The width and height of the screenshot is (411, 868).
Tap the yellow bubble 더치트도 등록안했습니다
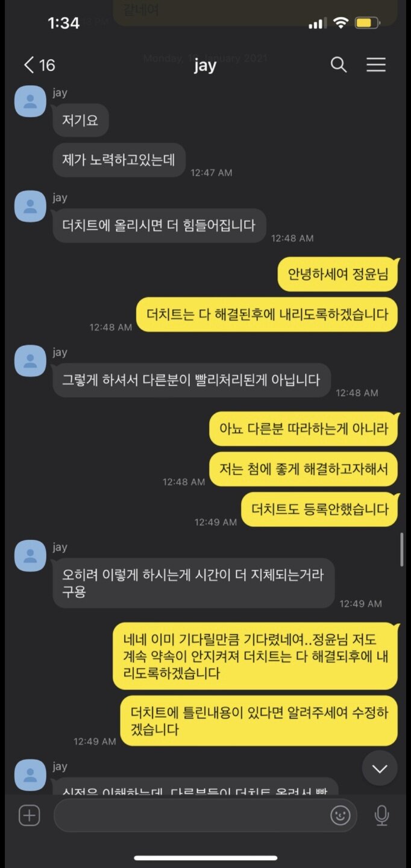(319, 509)
